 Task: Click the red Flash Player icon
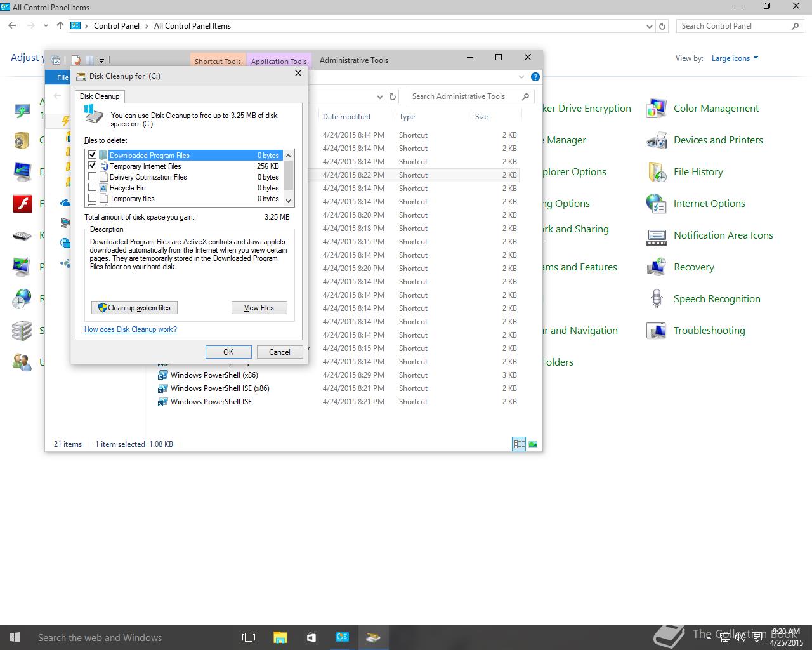[22, 204]
